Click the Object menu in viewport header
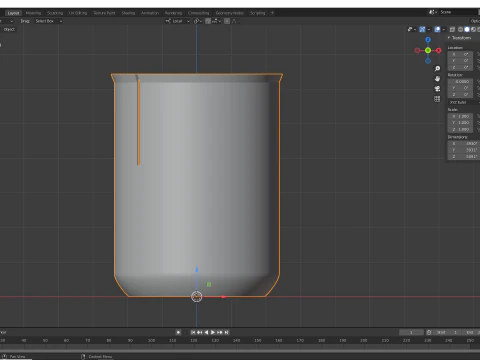Screen dimensions: 480x360 [x=9, y=29]
